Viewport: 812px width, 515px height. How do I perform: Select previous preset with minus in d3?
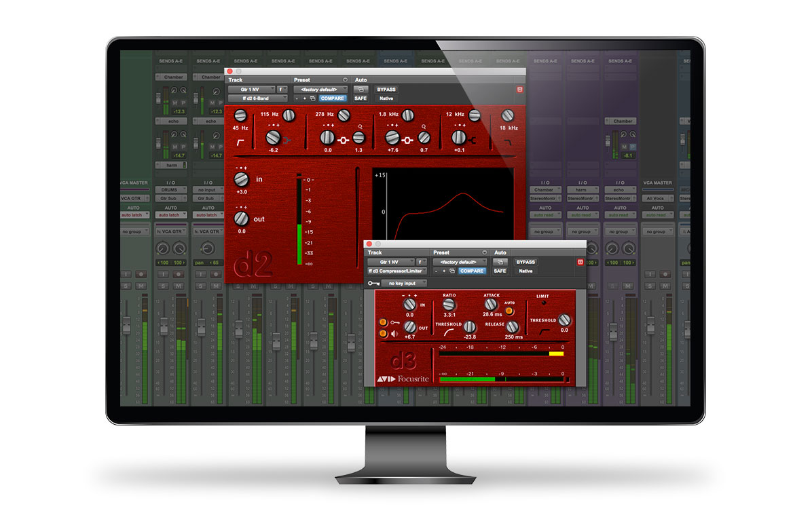[436, 271]
